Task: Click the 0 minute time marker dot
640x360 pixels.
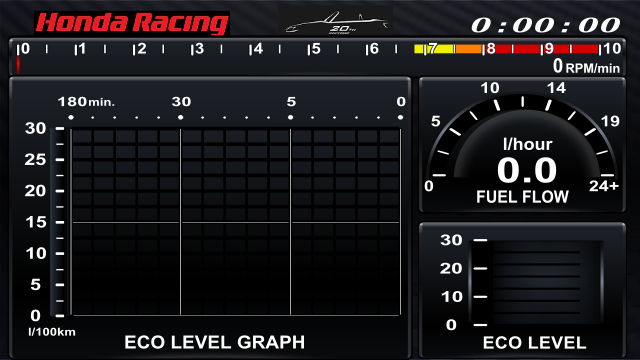Action: [x=400, y=118]
